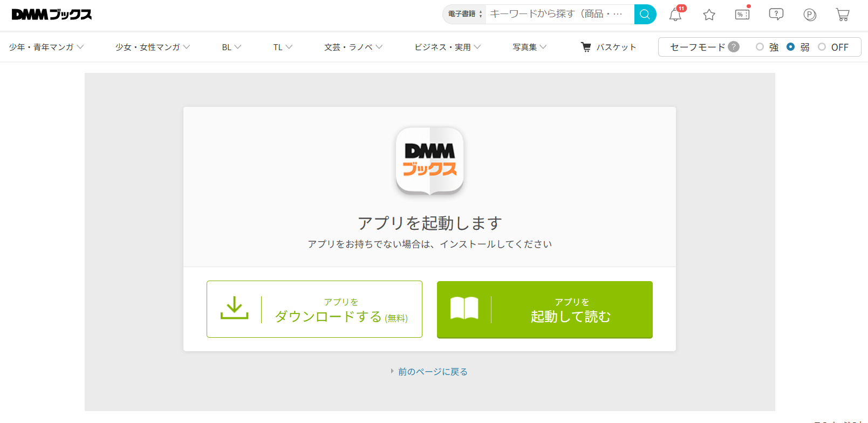Open the help question-mark bubble icon
This screenshot has width=868, height=423.
pos(776,15)
